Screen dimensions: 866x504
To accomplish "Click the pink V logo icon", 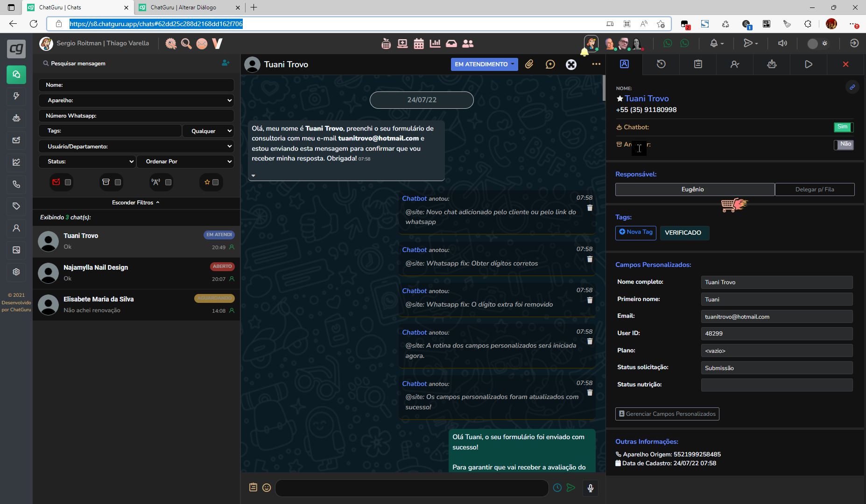I will pyautogui.click(x=217, y=43).
